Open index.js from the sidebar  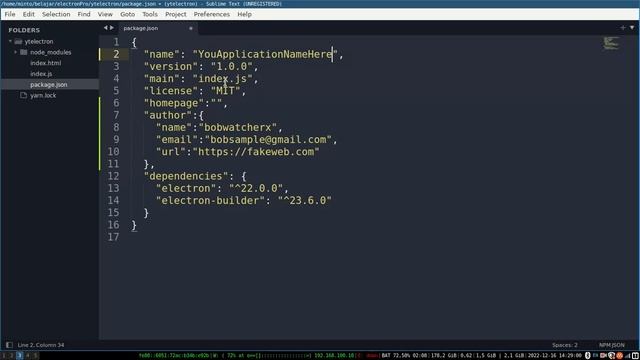(41, 74)
